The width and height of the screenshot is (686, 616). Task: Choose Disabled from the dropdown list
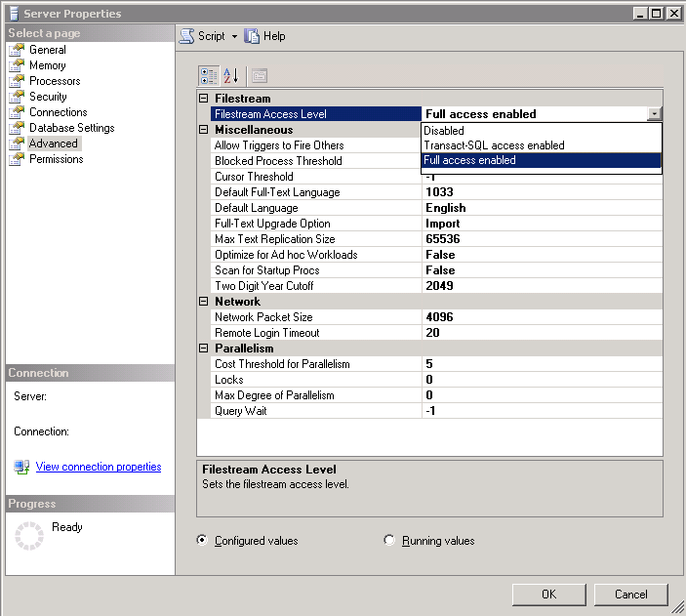click(542, 131)
